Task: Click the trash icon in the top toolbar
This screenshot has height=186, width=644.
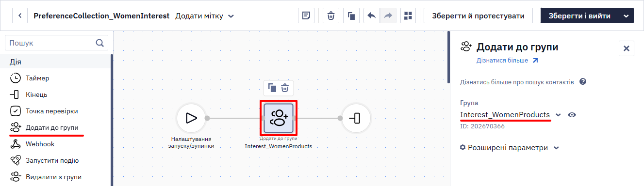Action: (331, 15)
